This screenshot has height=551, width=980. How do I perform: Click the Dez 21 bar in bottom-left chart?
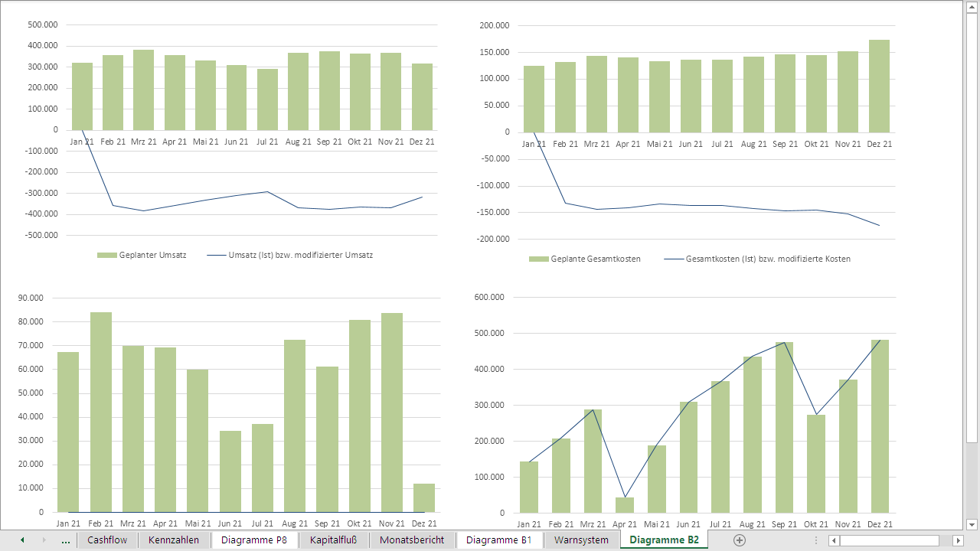point(424,497)
